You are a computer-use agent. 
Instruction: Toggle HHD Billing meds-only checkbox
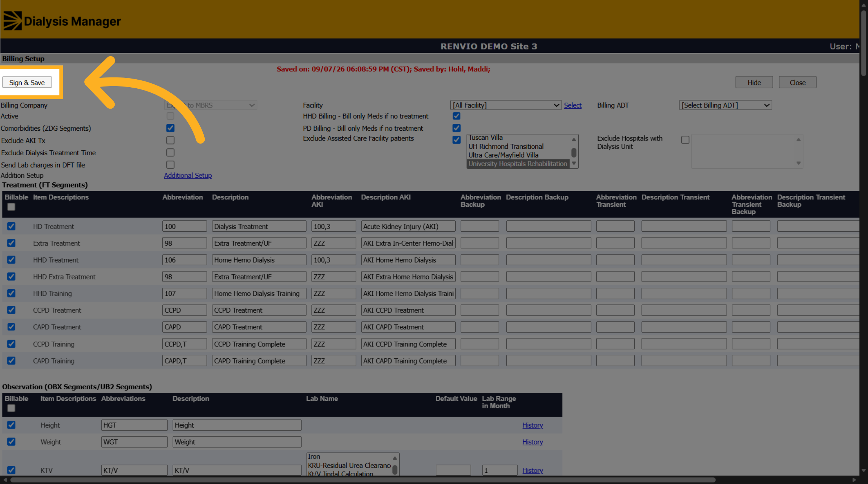coord(456,116)
